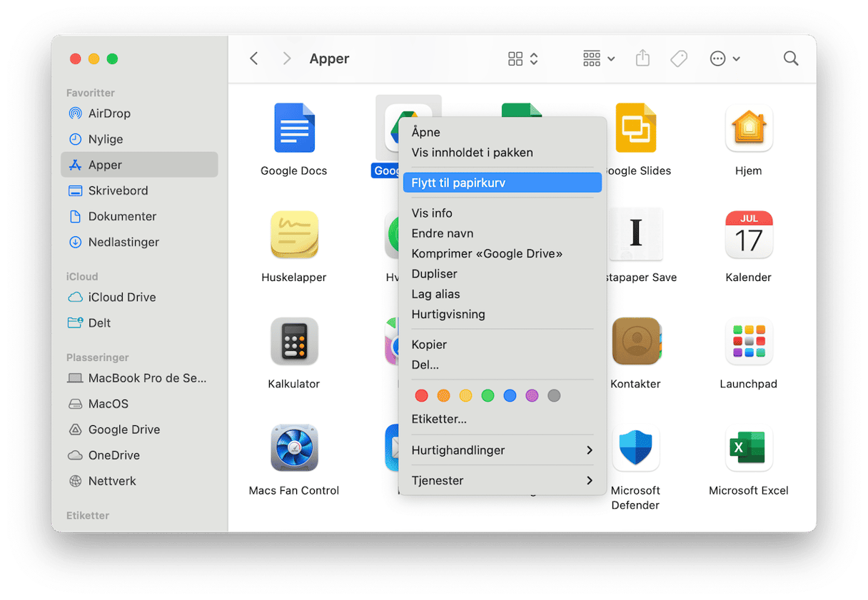Expand the Hurtighandlinger submenu
Screen dimensions: 868x600
pos(503,450)
